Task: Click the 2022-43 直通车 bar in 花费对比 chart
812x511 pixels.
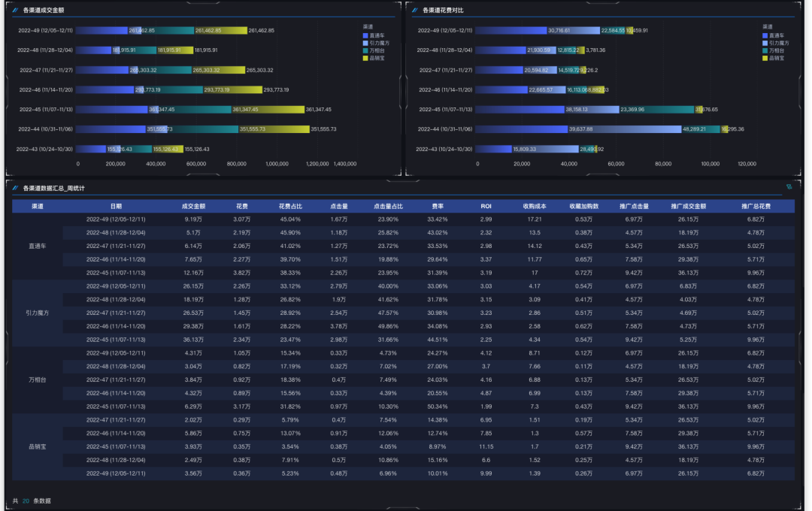Action: [x=493, y=149]
